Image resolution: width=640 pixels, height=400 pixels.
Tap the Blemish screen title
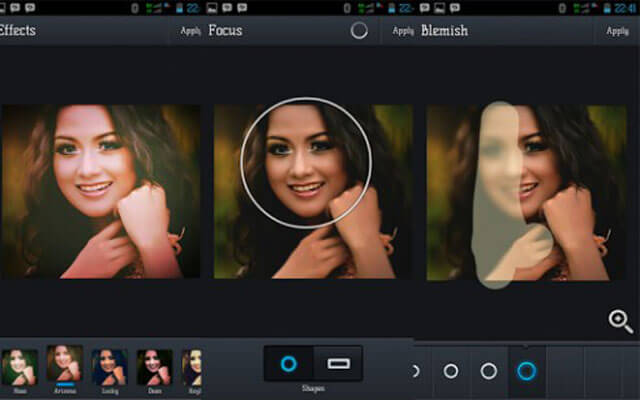[x=444, y=31]
